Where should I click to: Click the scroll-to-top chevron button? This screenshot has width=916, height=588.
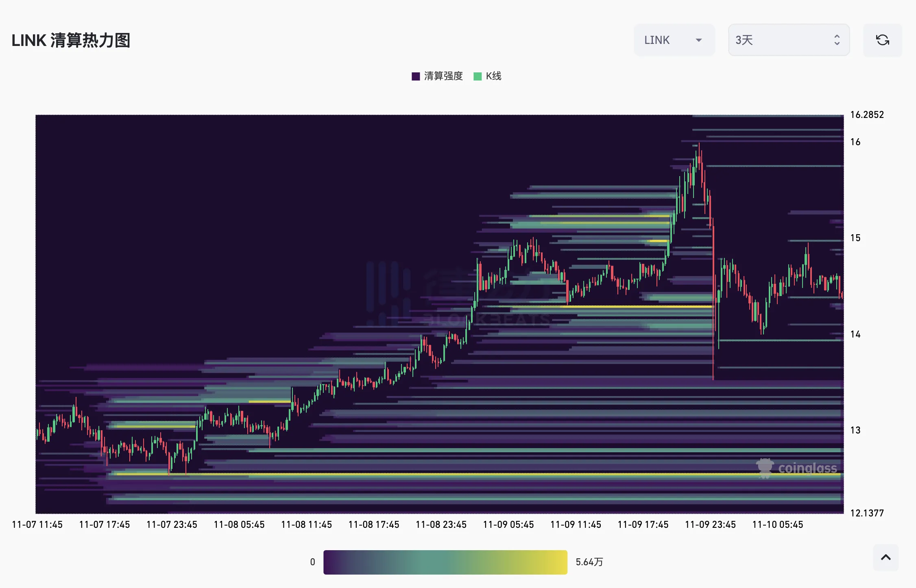pyautogui.click(x=885, y=558)
